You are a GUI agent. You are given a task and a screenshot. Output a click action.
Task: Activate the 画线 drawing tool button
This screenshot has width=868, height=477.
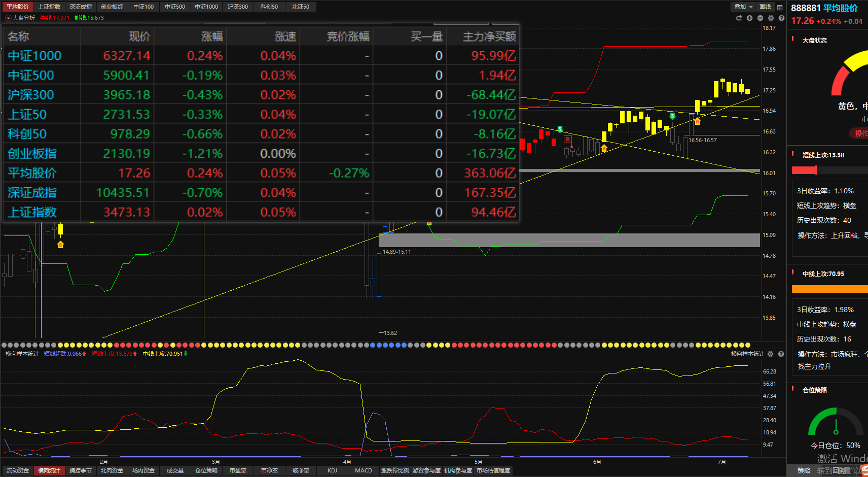(765, 7)
